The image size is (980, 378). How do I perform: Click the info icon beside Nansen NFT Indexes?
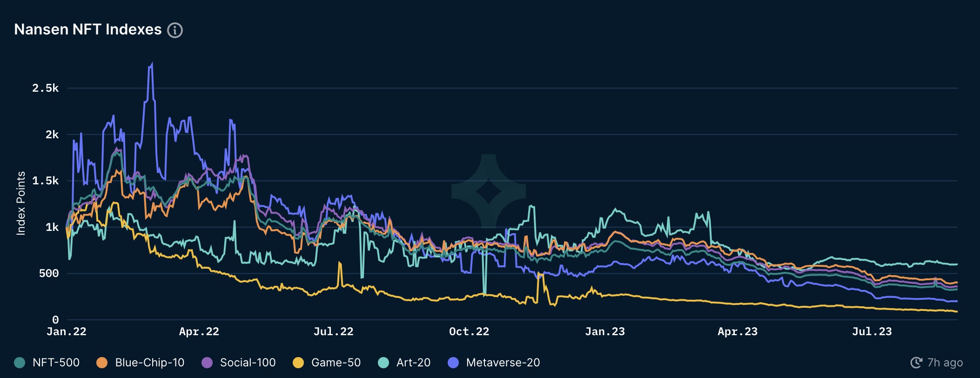(175, 30)
